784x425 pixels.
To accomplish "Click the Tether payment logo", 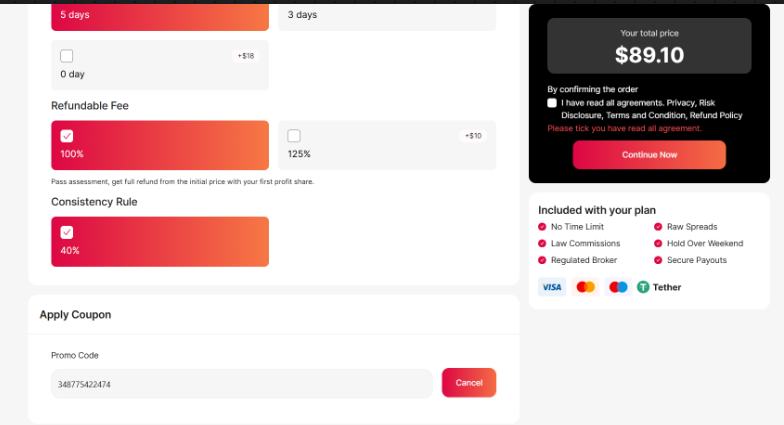I will [x=658, y=287].
